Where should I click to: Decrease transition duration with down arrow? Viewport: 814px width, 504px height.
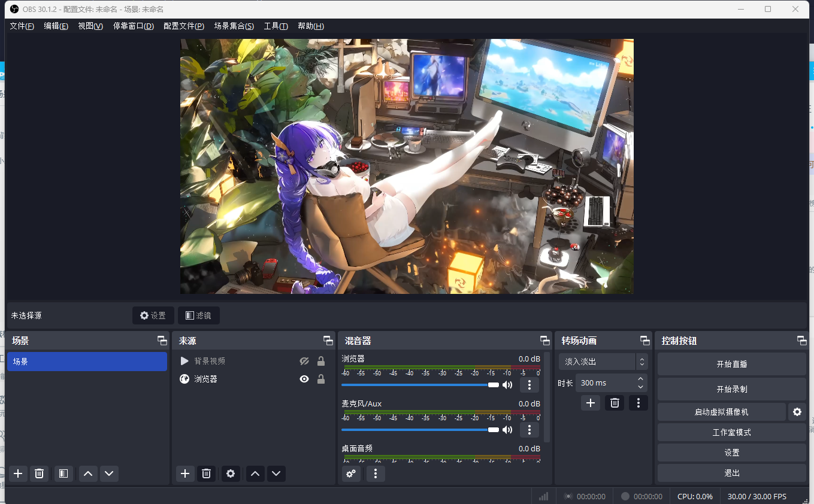[641, 387]
